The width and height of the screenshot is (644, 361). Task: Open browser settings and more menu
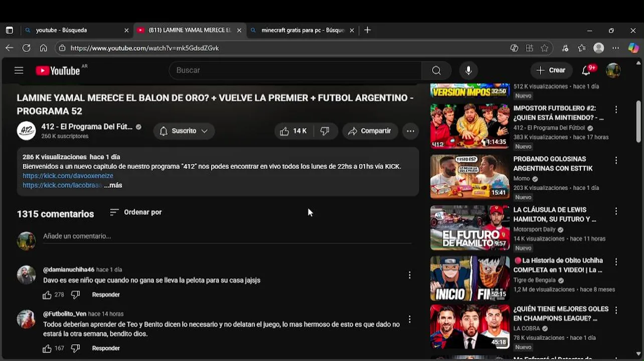(616, 48)
